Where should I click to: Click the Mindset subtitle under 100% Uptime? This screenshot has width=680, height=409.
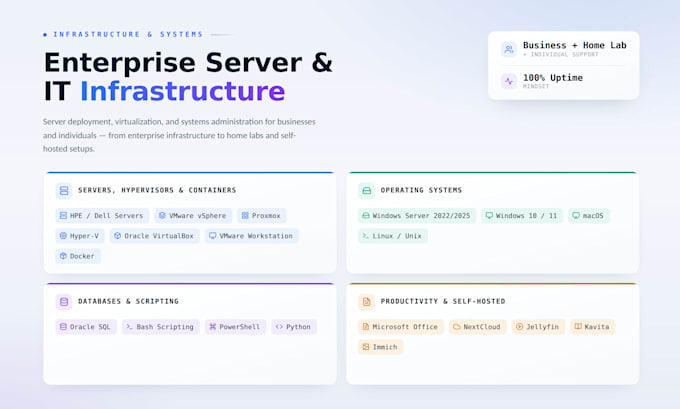tap(536, 86)
